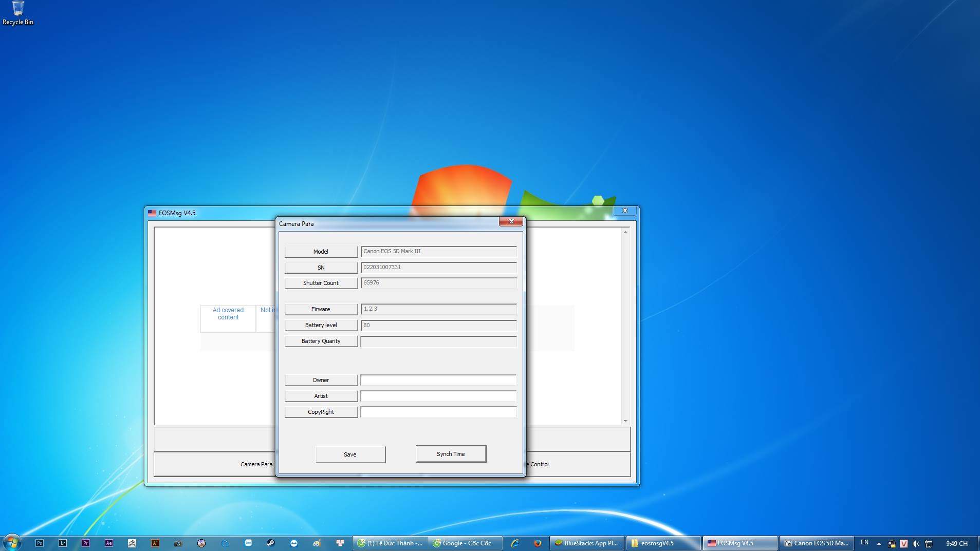Click the firmware field showing 1.2.3
980x551 pixels.
pos(438,309)
